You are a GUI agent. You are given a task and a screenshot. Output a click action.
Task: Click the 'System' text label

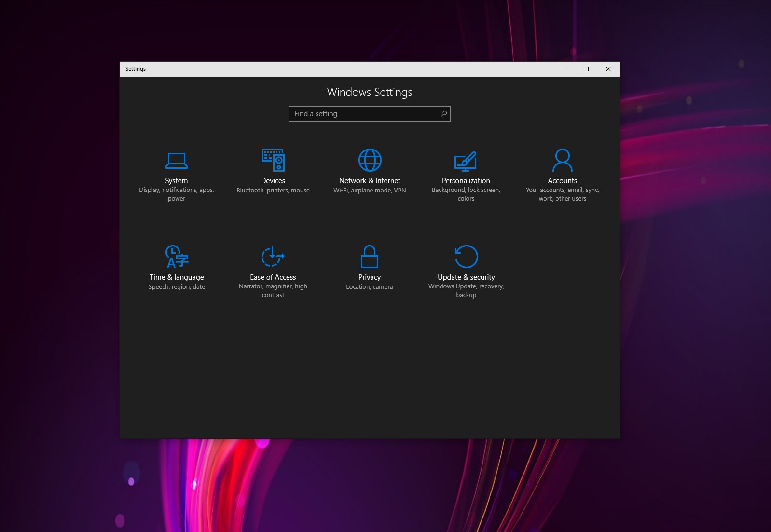[x=177, y=181]
